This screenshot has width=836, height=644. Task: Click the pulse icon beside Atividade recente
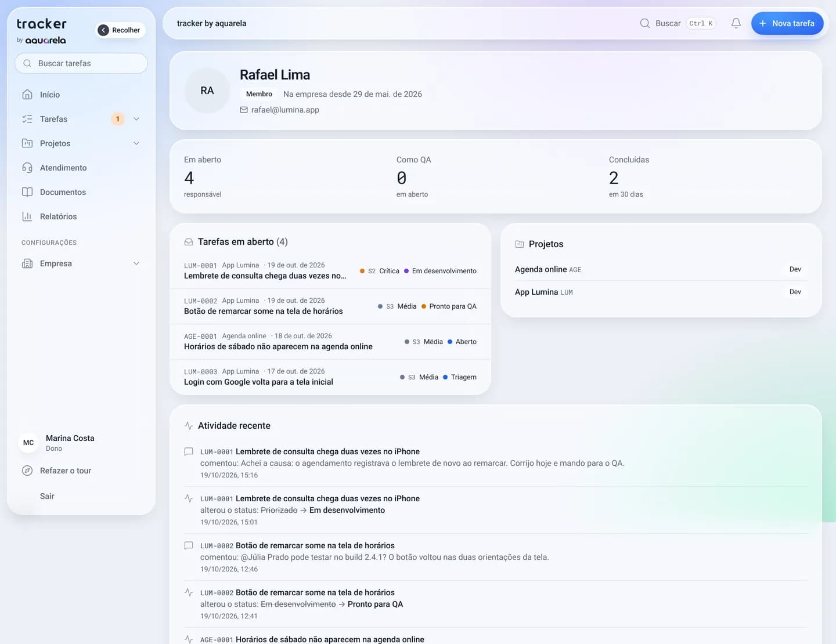click(189, 426)
